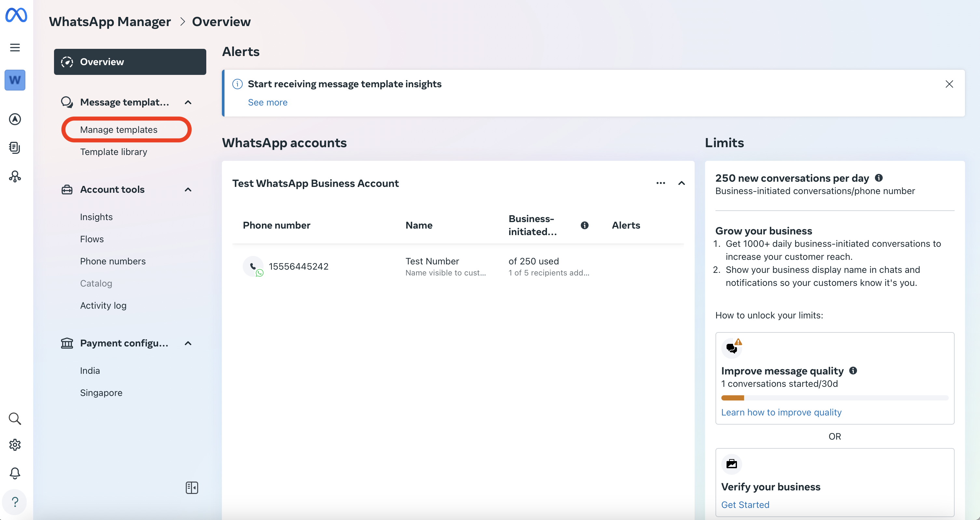
Task: Select Singapore payment configuration
Action: (x=101, y=392)
